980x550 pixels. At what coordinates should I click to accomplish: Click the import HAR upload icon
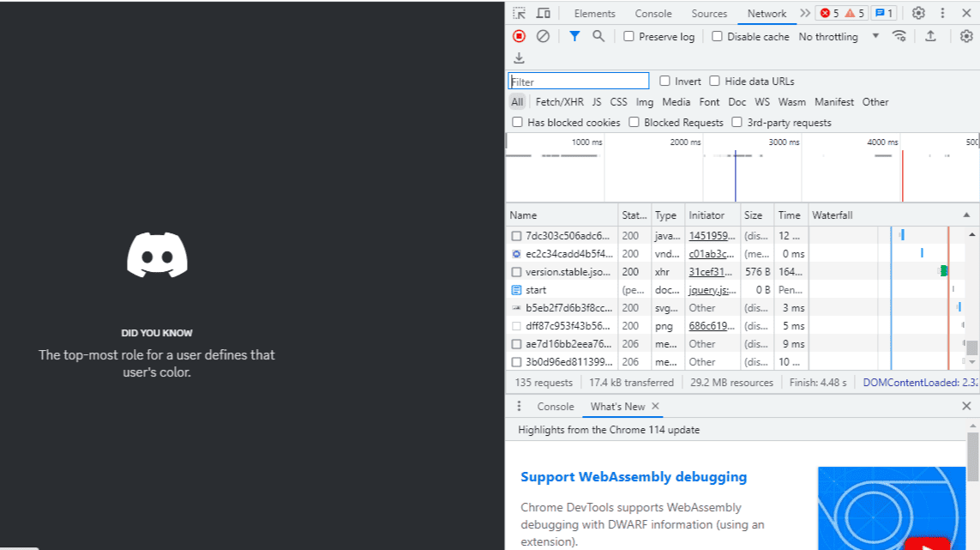930,36
